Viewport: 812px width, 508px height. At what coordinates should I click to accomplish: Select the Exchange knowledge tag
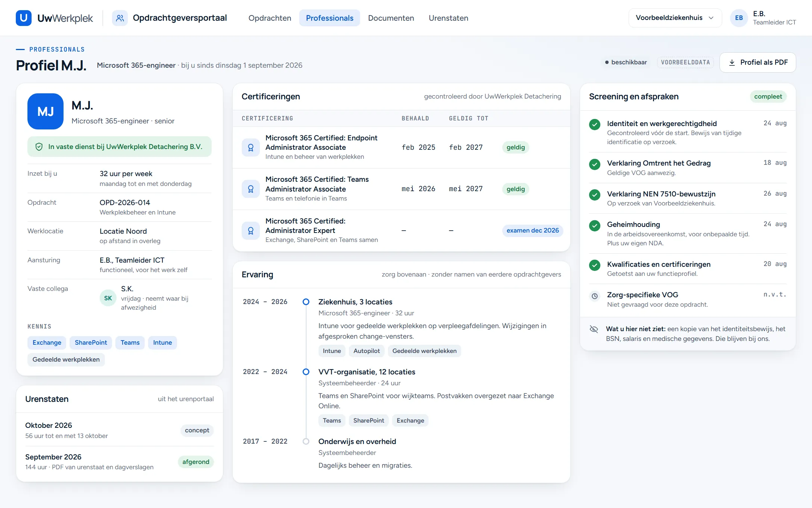[47, 342]
